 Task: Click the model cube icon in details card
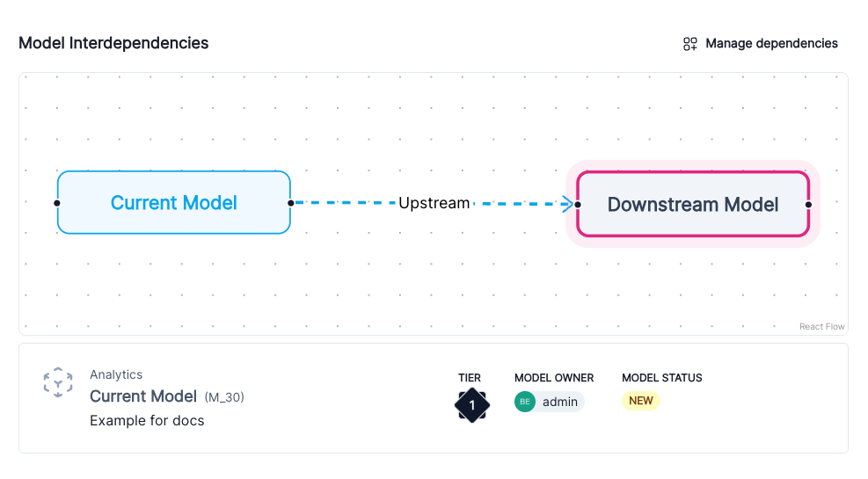58,382
